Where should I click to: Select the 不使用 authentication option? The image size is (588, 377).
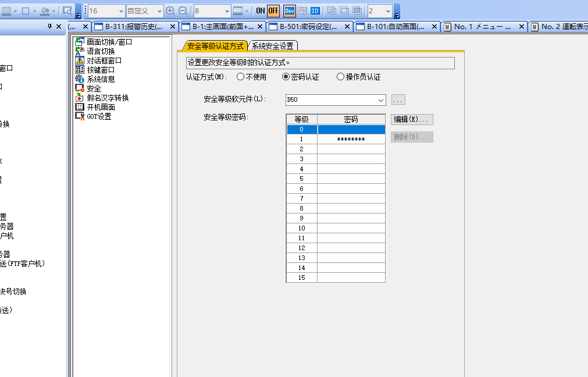click(x=240, y=77)
